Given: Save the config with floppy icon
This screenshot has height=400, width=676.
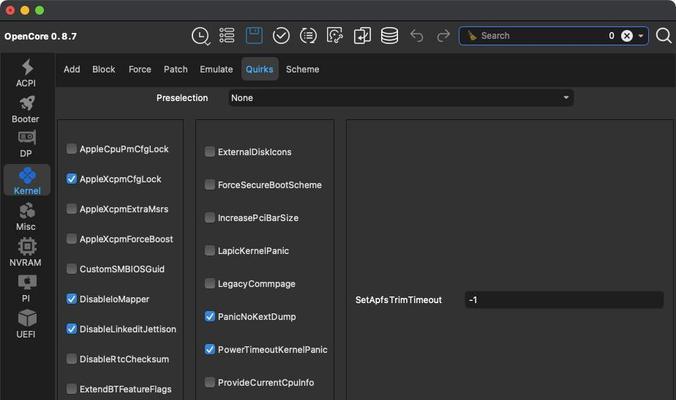Looking at the screenshot, I should 254,35.
